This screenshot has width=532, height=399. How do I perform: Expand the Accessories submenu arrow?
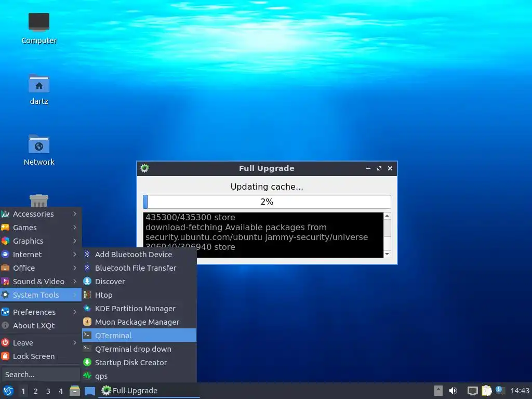tap(75, 214)
